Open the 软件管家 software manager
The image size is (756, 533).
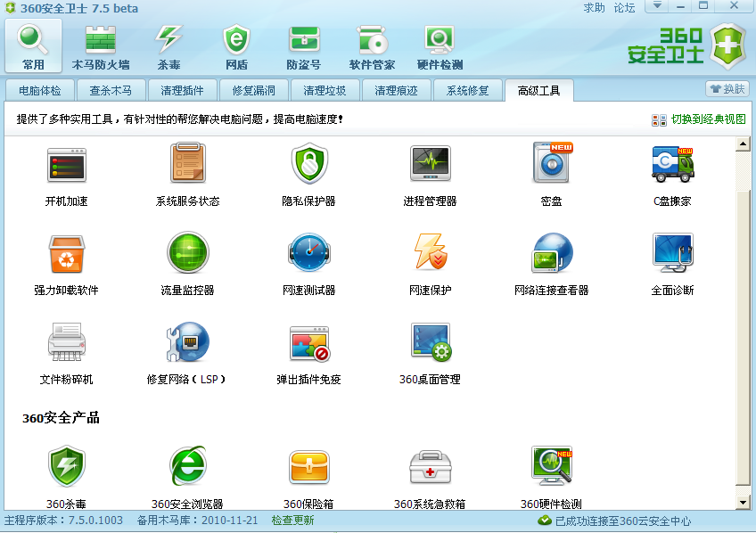pos(373,46)
